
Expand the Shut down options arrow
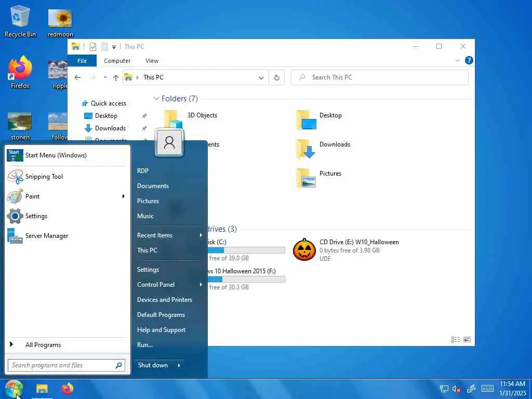click(x=179, y=365)
